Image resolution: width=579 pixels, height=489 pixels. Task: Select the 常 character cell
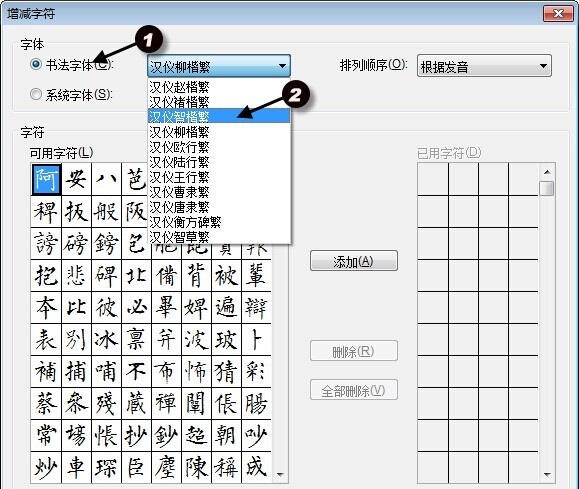46,435
